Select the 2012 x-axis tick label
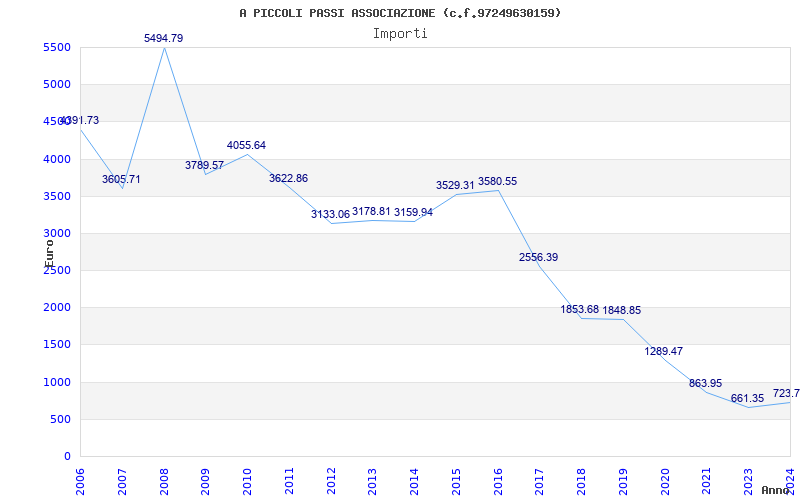The image size is (800, 500). click(331, 480)
